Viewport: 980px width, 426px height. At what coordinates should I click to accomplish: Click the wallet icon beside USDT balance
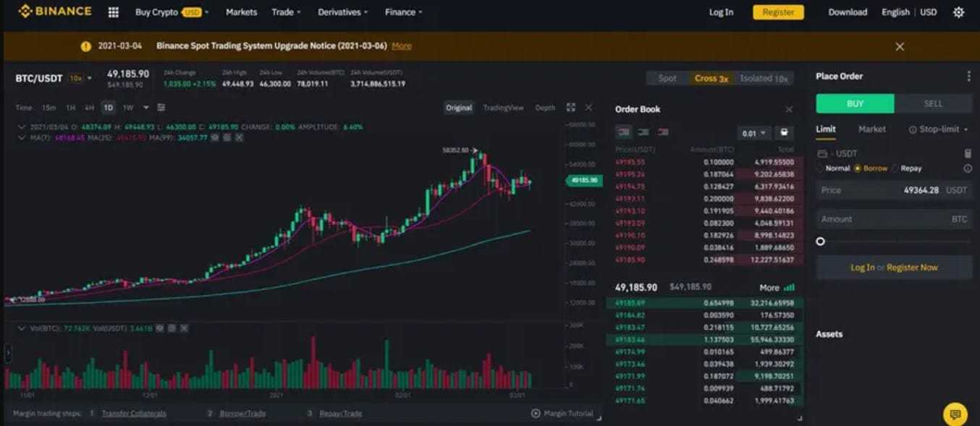(x=821, y=153)
